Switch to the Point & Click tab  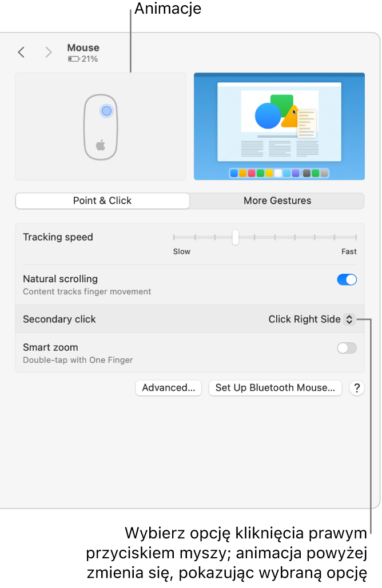coord(102,201)
